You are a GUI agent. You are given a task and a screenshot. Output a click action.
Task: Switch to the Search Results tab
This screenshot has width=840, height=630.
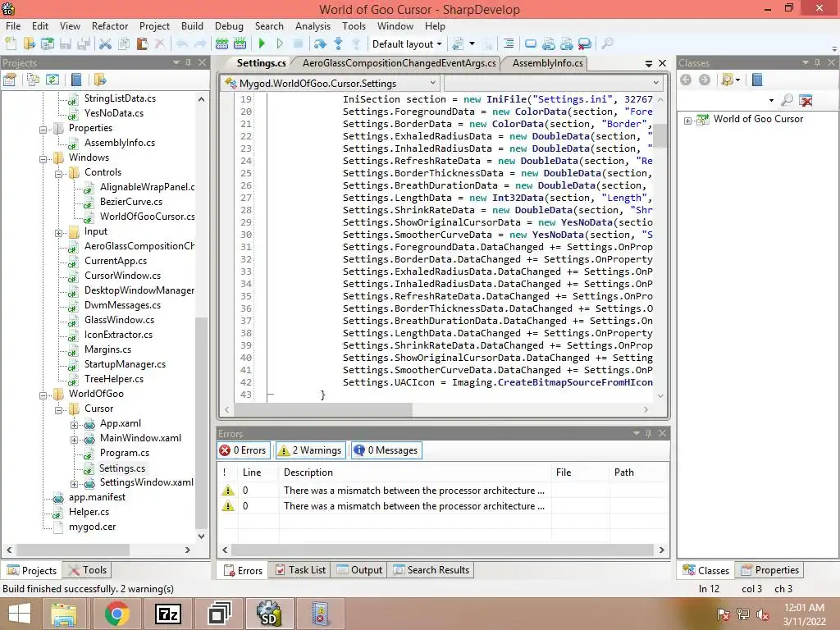coord(431,570)
